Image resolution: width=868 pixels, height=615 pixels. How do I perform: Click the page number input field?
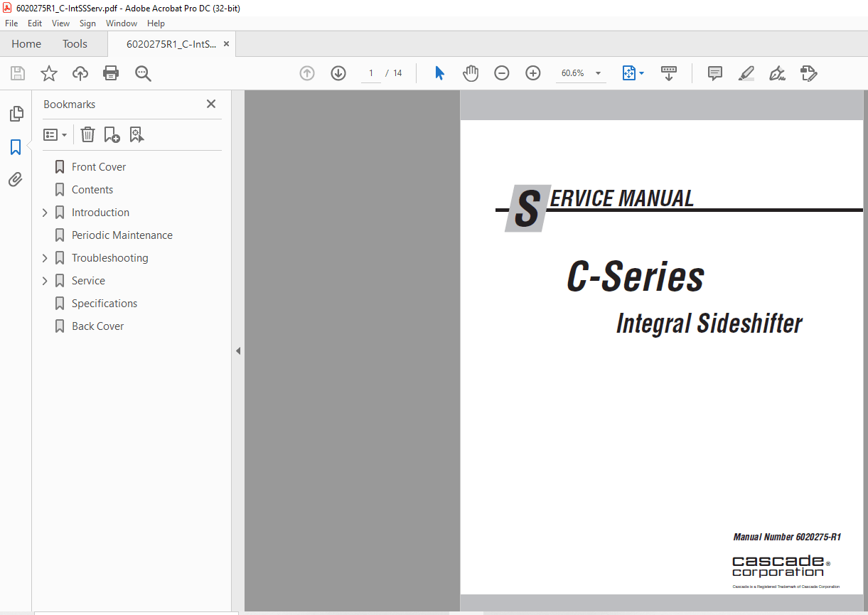370,73
